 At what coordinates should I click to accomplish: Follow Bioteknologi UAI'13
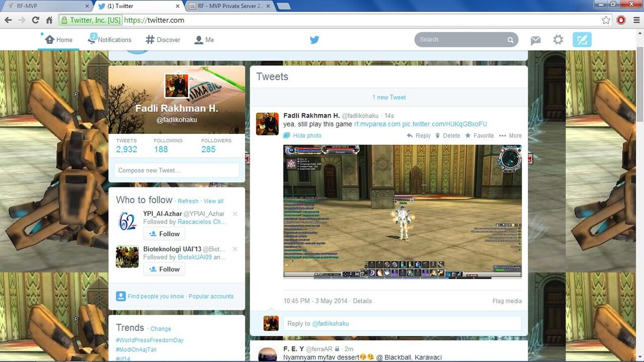[x=164, y=269]
